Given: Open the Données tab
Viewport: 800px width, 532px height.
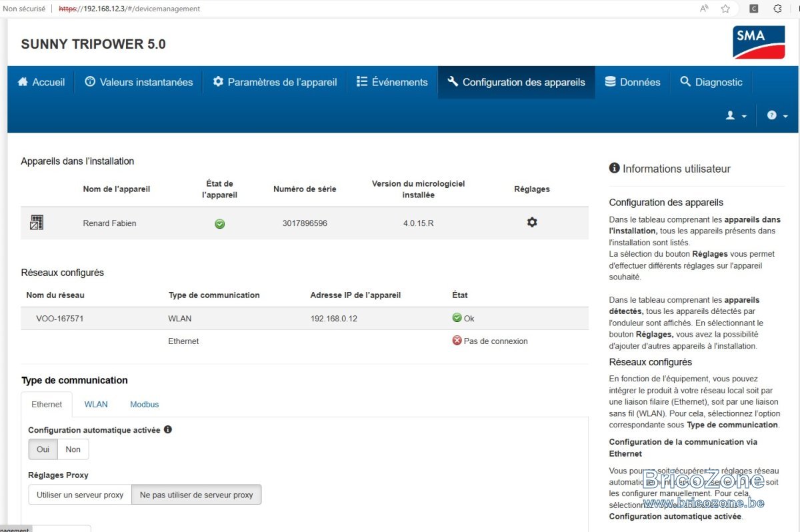Looking at the screenshot, I should click(633, 82).
